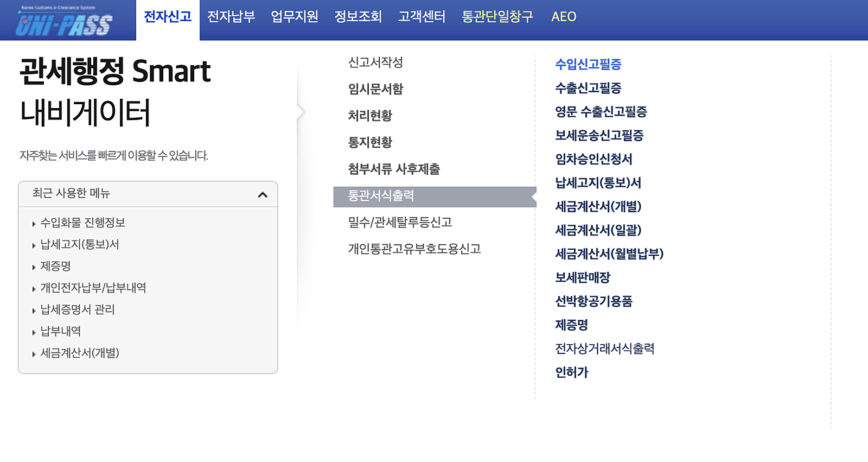Open the 전자납부 top menu

click(x=231, y=17)
